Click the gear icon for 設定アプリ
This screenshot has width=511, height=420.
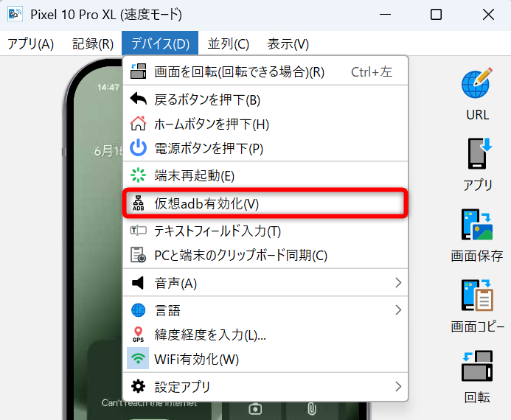click(x=138, y=386)
